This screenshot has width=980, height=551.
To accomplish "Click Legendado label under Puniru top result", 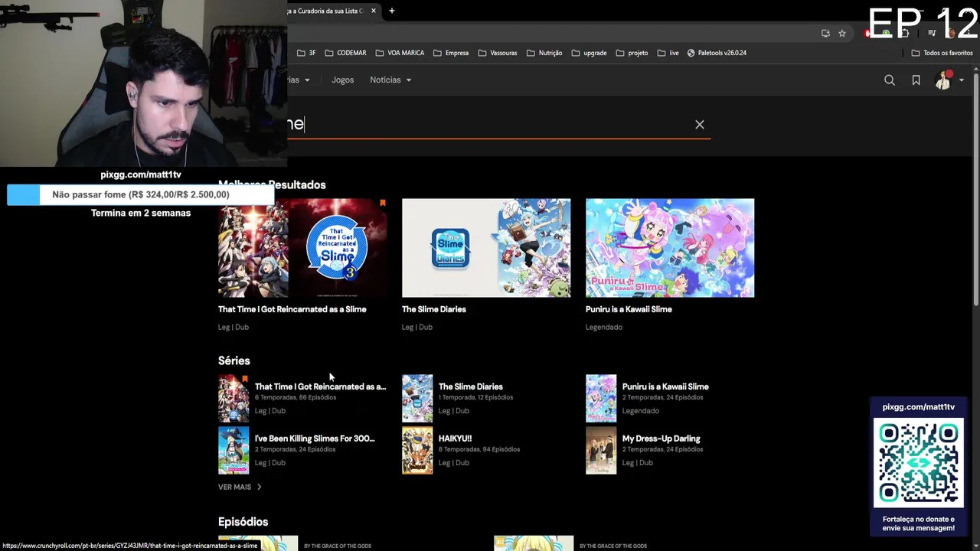I will pyautogui.click(x=604, y=327).
